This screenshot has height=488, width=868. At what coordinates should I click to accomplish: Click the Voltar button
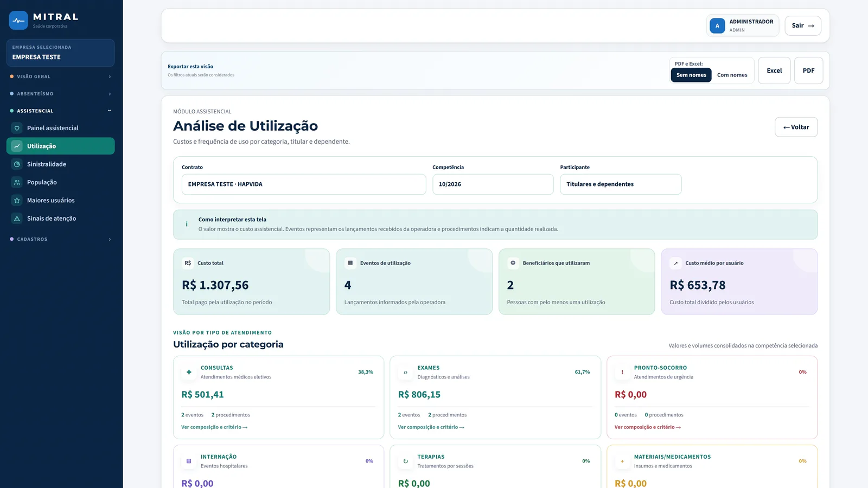[x=796, y=127]
